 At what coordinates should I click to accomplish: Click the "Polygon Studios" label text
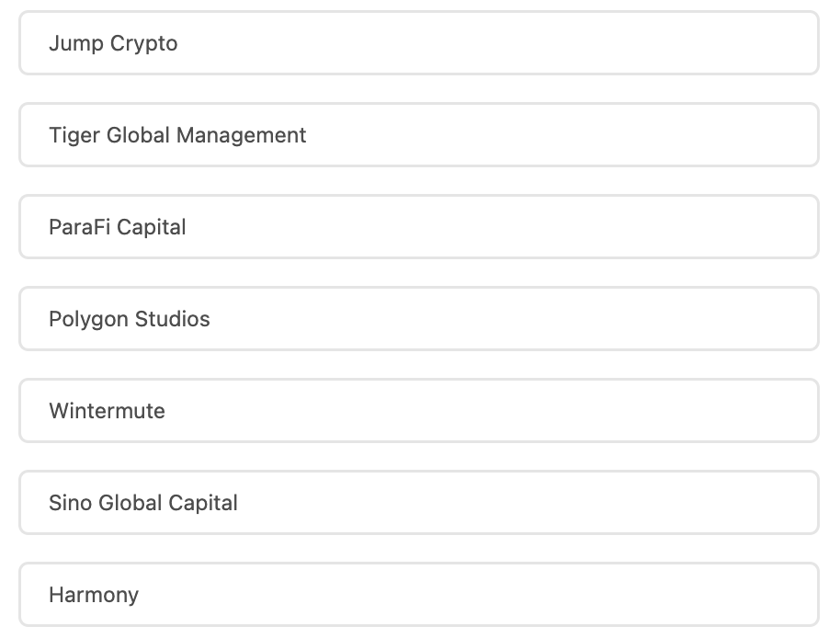coord(130,319)
